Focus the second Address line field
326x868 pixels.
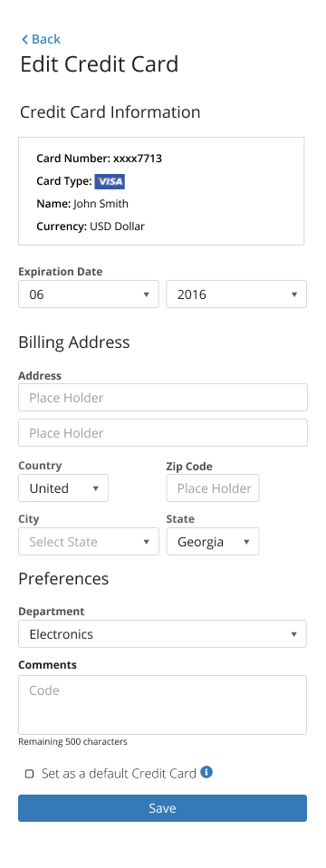(163, 433)
